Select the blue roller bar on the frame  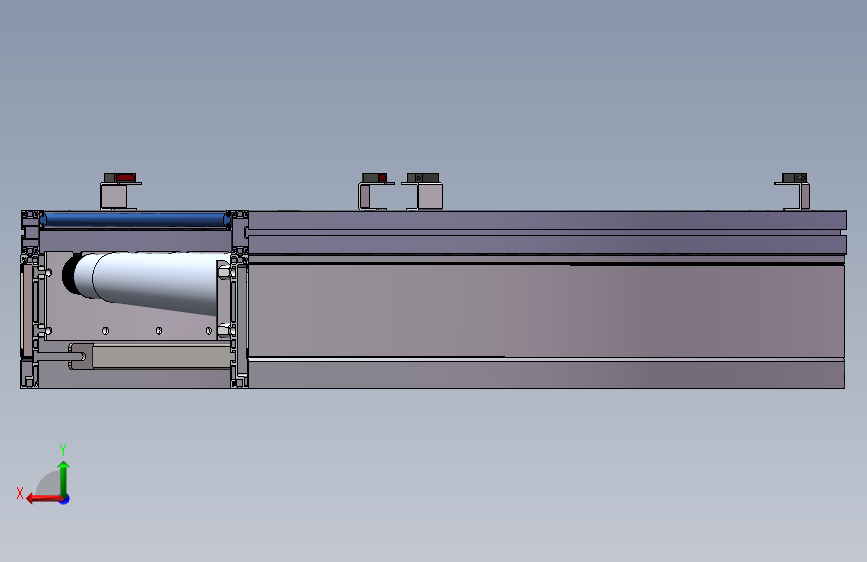135,220
